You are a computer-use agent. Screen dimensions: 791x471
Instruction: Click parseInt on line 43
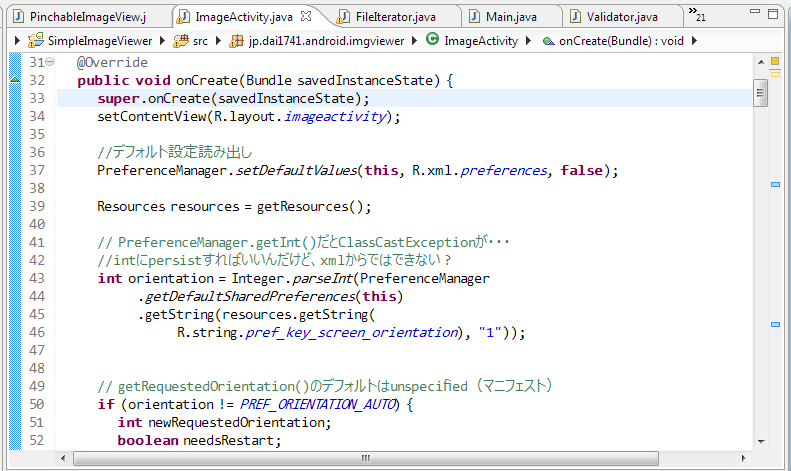coord(322,278)
